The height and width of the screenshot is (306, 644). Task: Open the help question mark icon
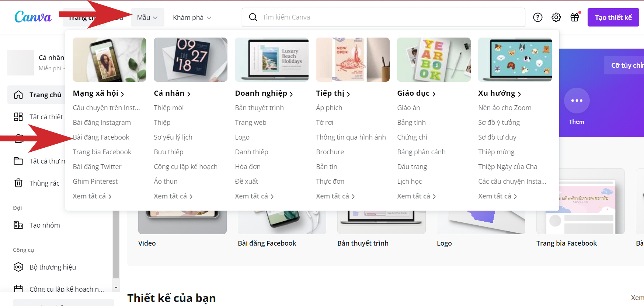tap(538, 17)
